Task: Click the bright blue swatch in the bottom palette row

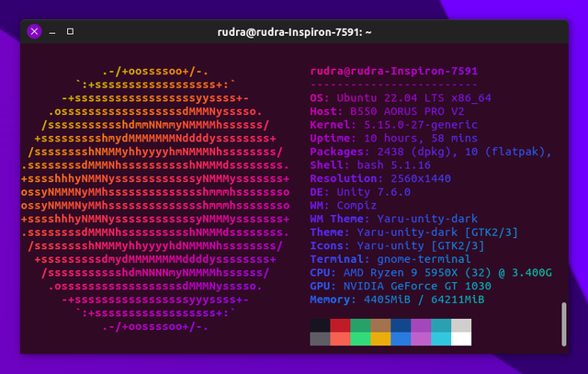Action: (401, 339)
